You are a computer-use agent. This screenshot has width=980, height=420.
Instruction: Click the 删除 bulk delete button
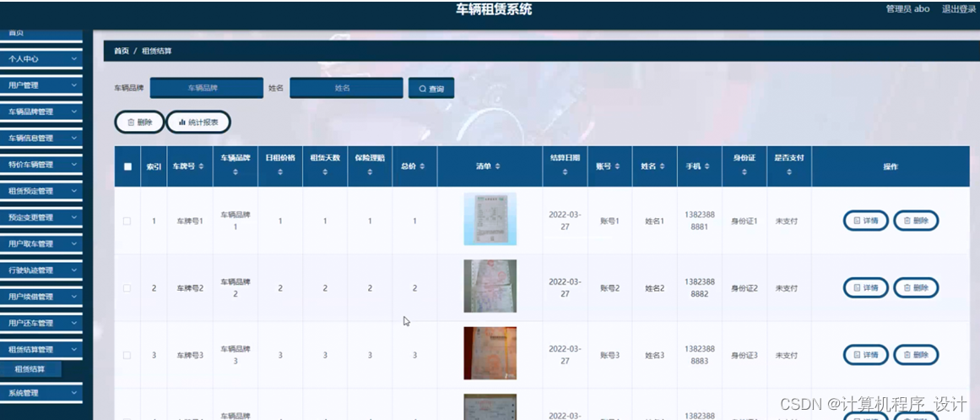139,123
